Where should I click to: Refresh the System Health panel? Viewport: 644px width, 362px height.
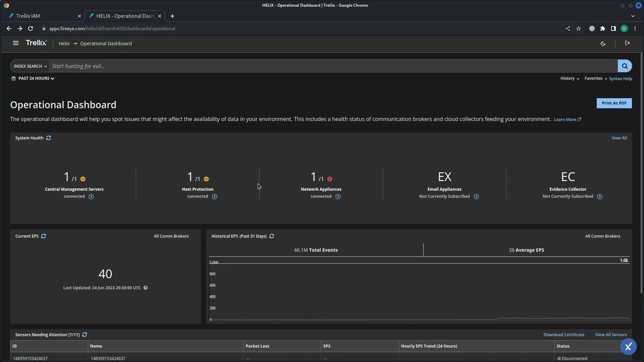[48, 138]
